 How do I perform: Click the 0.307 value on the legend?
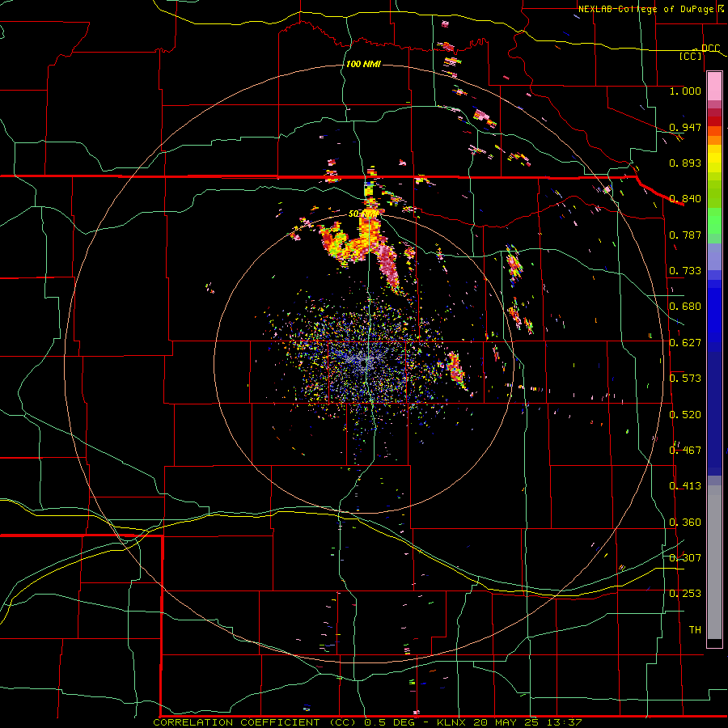[685, 558]
